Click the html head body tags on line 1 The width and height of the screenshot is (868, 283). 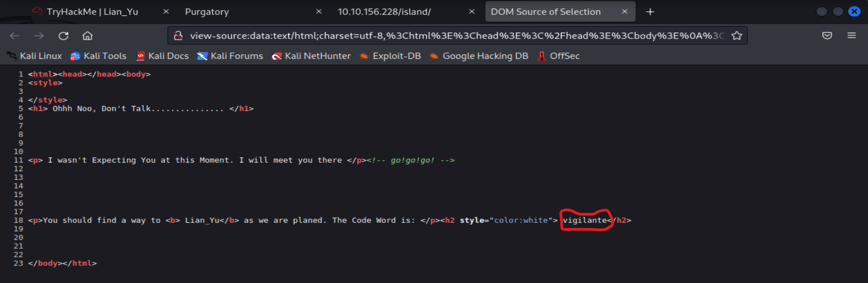pyautogui.click(x=89, y=74)
